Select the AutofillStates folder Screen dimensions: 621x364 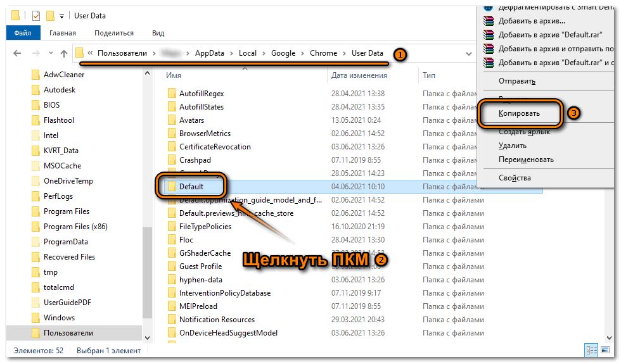(x=202, y=107)
